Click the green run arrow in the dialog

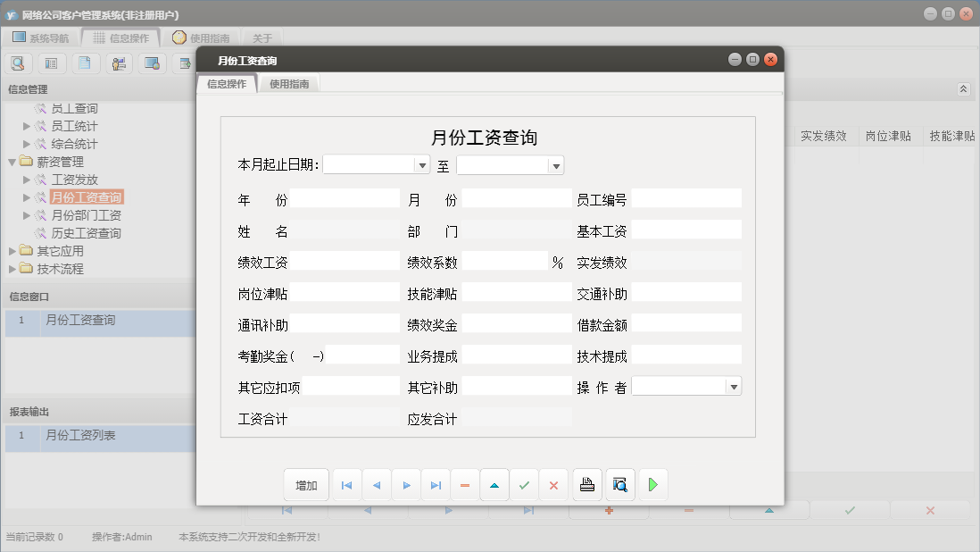tap(652, 484)
